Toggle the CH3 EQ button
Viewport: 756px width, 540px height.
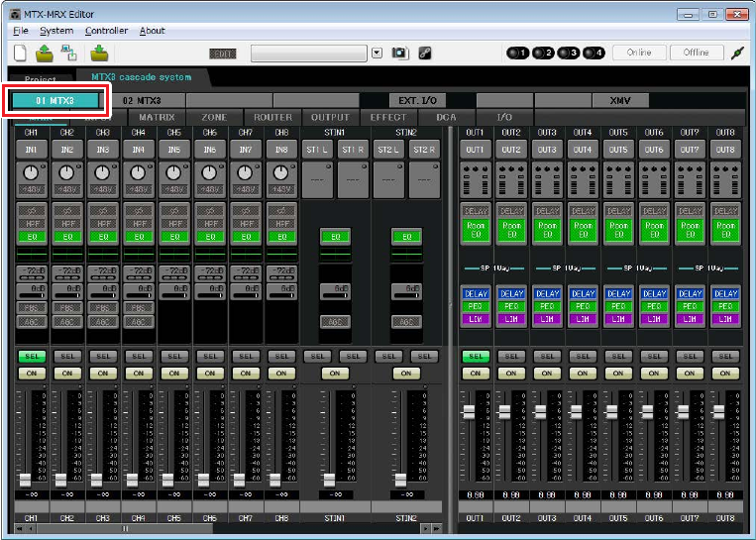coord(103,237)
